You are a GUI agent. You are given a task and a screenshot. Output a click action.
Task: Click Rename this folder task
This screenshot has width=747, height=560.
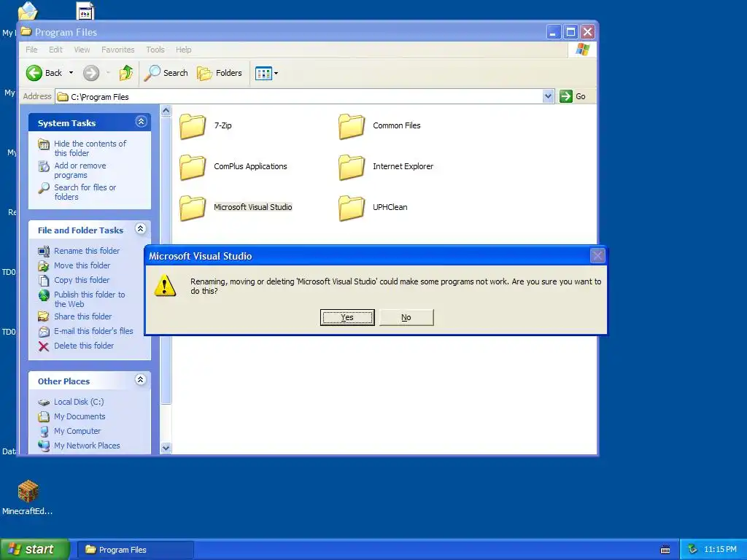click(x=87, y=251)
